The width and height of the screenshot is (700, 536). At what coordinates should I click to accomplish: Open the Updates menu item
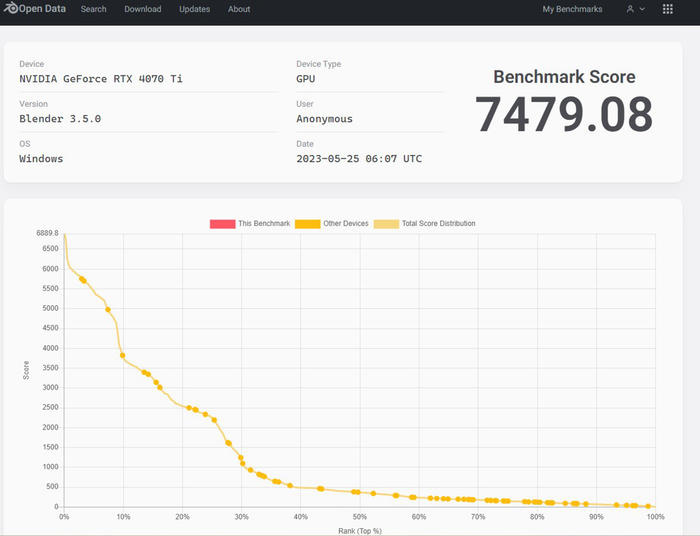point(194,9)
